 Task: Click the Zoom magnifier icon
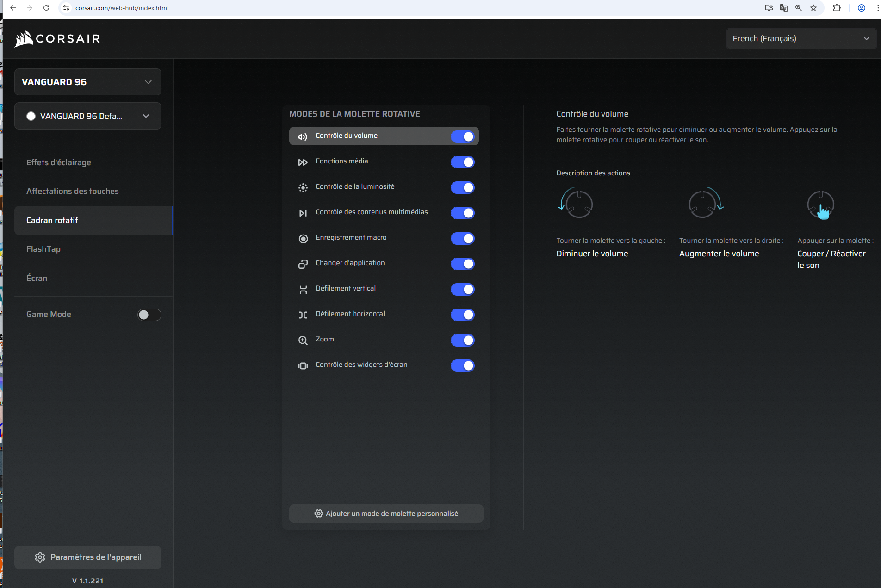[x=303, y=340]
